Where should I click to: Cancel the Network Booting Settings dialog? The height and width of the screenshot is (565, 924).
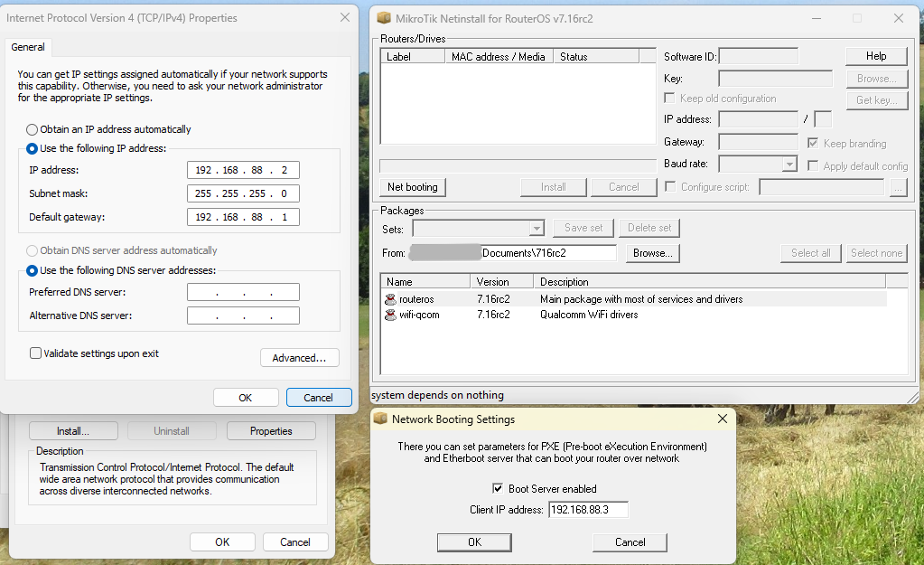pos(630,542)
